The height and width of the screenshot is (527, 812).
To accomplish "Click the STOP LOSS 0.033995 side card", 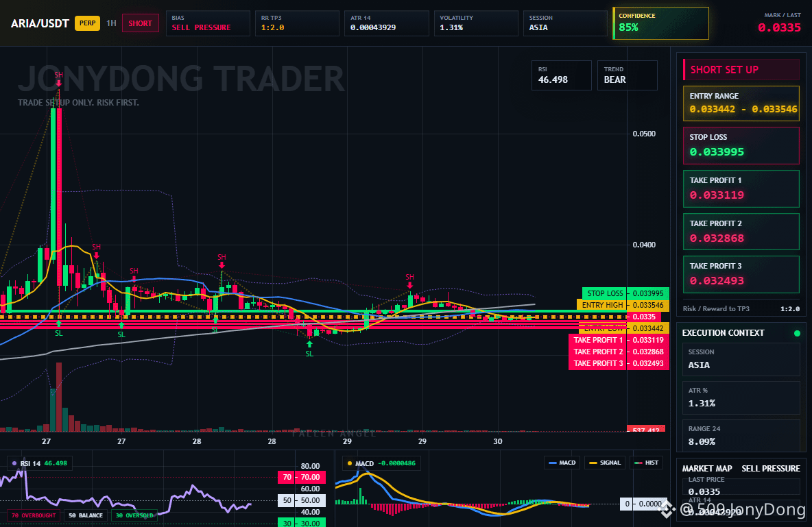I will (741, 145).
